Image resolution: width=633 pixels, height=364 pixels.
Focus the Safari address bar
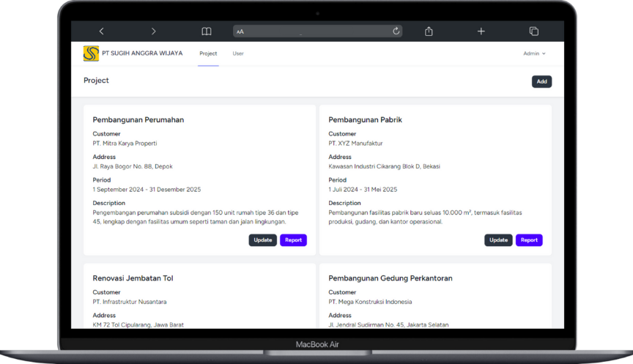315,31
